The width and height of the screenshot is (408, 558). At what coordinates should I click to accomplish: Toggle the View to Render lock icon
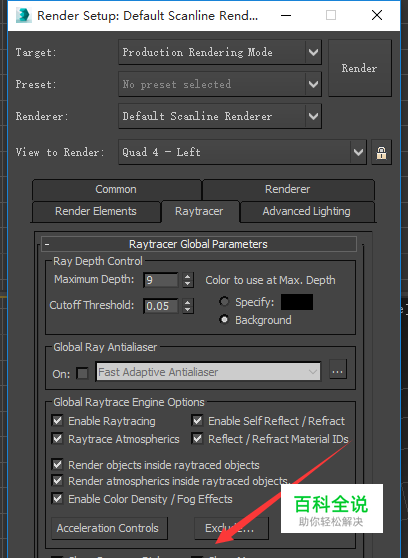click(381, 152)
